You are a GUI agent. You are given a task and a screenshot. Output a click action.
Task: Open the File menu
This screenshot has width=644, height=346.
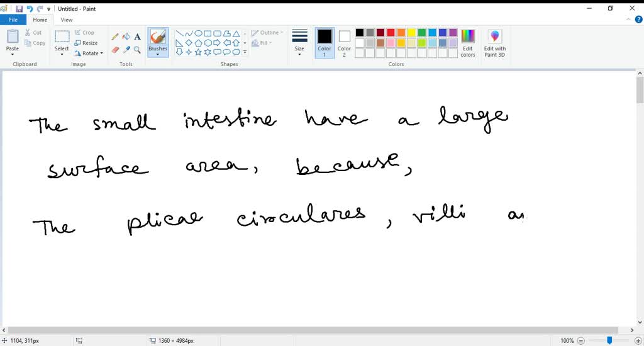(13, 20)
